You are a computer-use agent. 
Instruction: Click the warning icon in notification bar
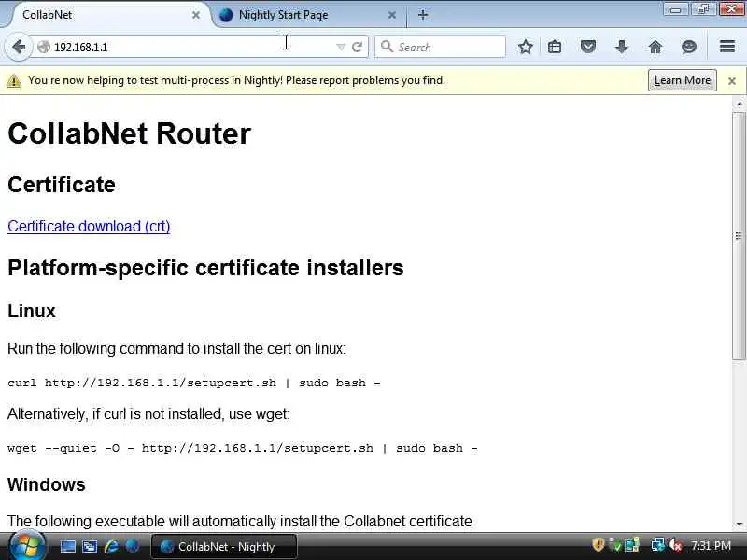[14, 81]
